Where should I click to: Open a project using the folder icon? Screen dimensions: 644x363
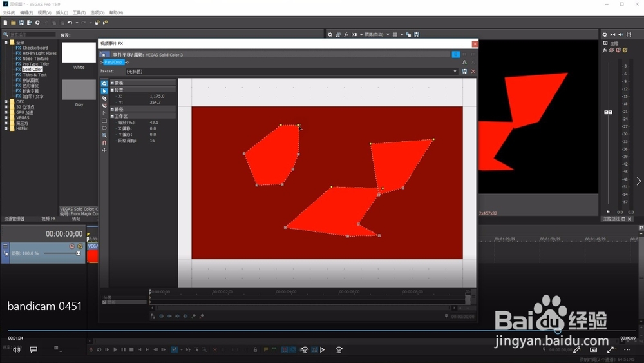click(13, 23)
